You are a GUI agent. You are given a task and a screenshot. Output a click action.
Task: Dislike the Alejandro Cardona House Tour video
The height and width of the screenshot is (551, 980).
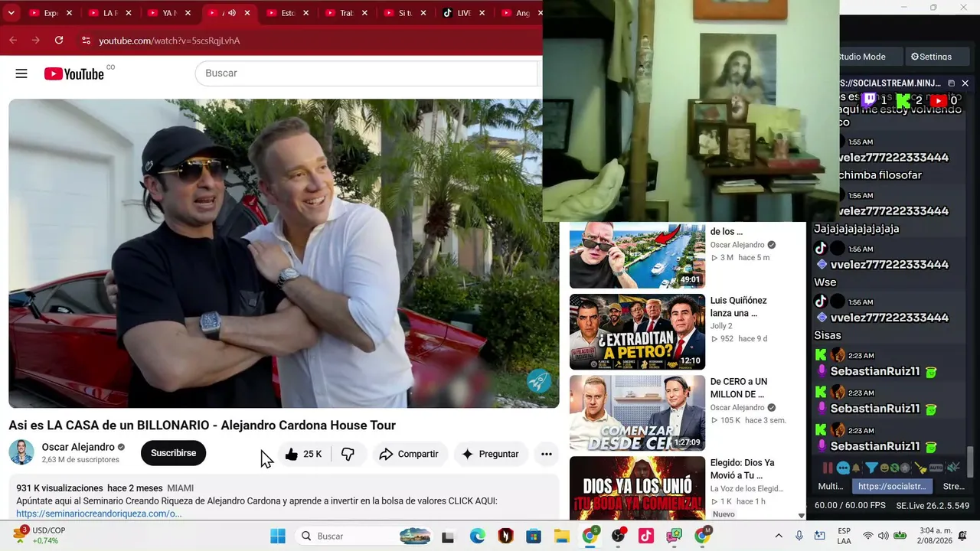click(x=348, y=454)
